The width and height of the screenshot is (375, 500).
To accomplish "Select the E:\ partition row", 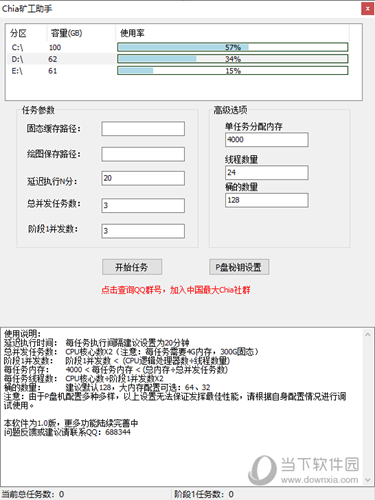I will tap(178, 71).
